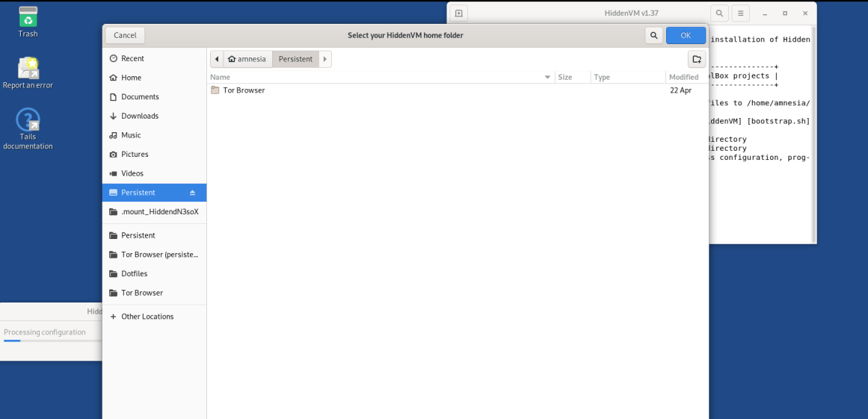
Task: Open hamburger menu in HiddenVM window
Action: (x=741, y=13)
